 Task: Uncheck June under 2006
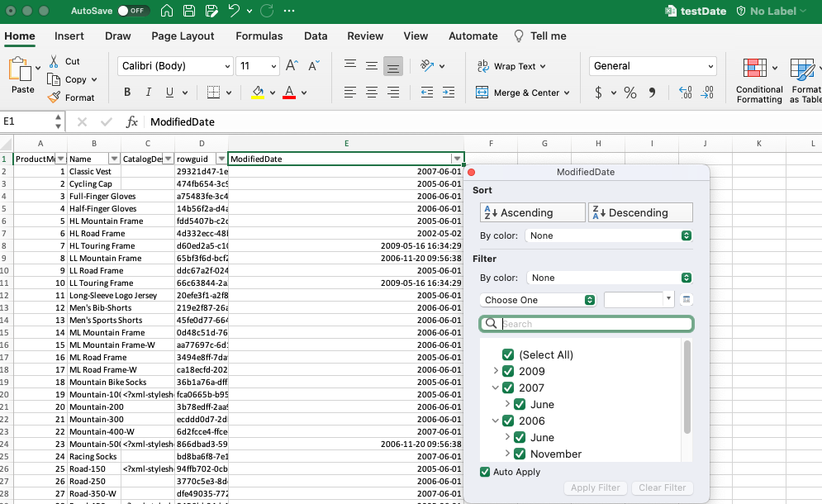pyautogui.click(x=520, y=437)
